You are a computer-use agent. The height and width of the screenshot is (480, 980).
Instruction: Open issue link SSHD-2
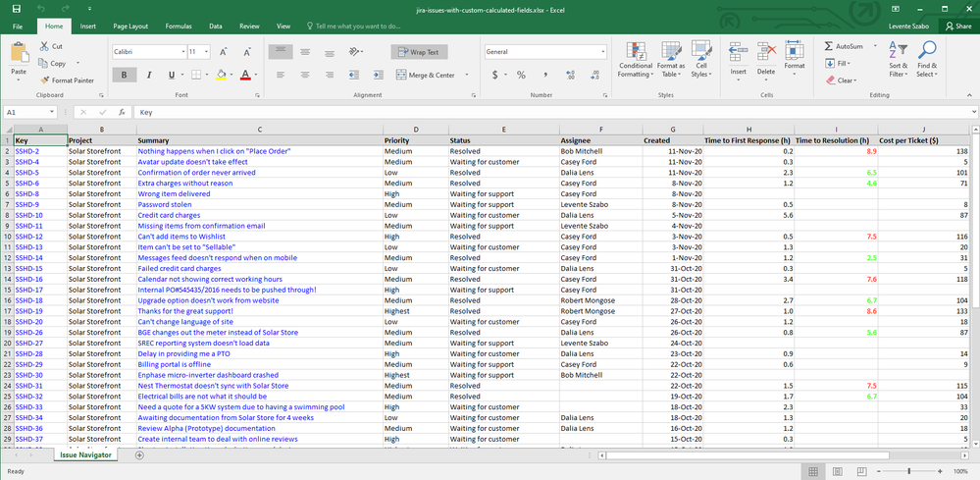26,151
